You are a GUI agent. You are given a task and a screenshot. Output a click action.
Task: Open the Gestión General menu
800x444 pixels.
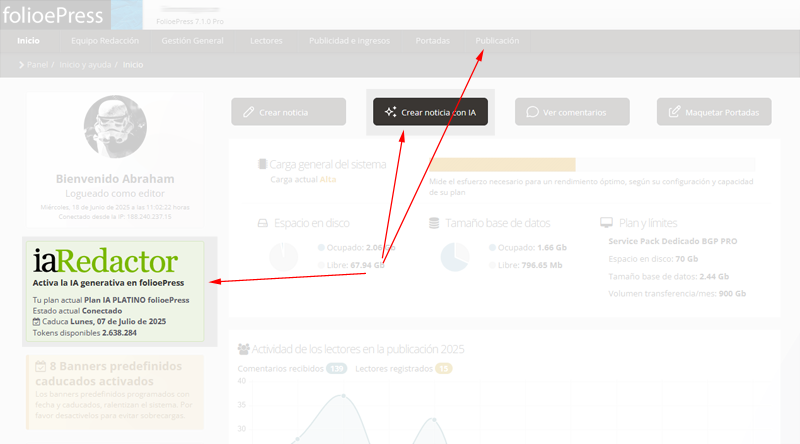tap(192, 41)
